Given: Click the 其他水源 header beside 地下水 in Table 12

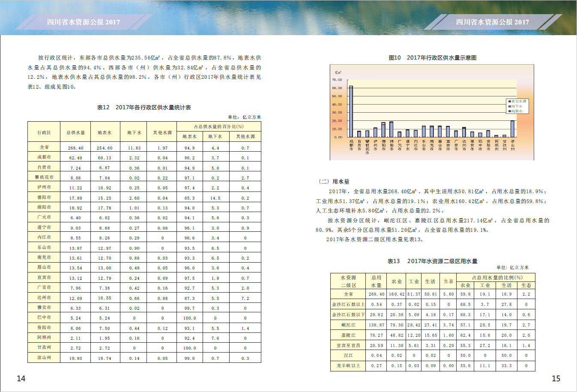Looking at the screenshot, I should pos(162,133).
